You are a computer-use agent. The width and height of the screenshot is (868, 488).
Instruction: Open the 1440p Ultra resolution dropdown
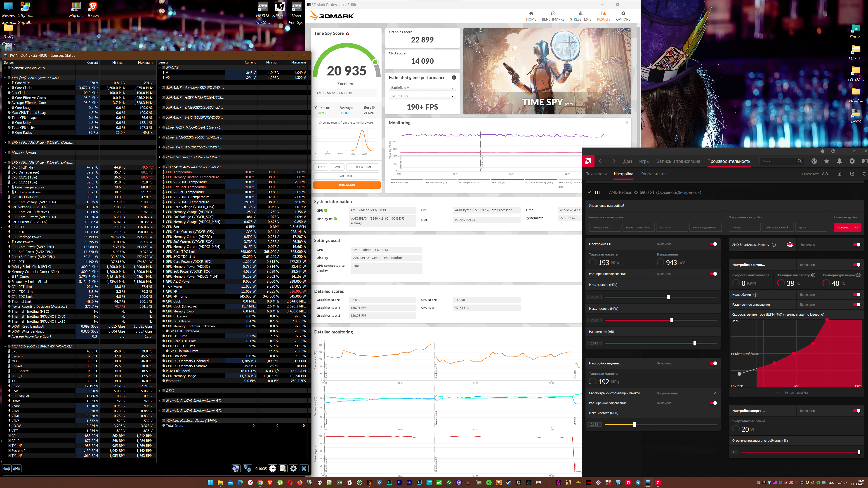(x=422, y=96)
